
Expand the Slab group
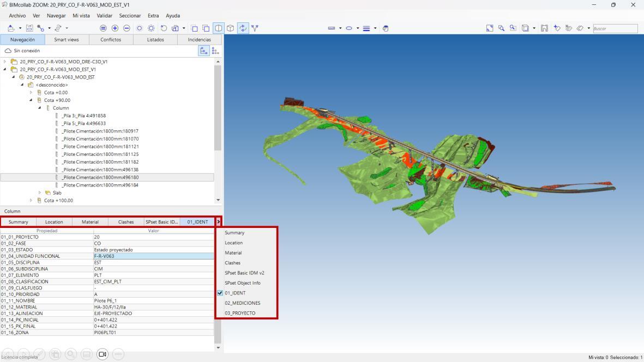(39, 193)
